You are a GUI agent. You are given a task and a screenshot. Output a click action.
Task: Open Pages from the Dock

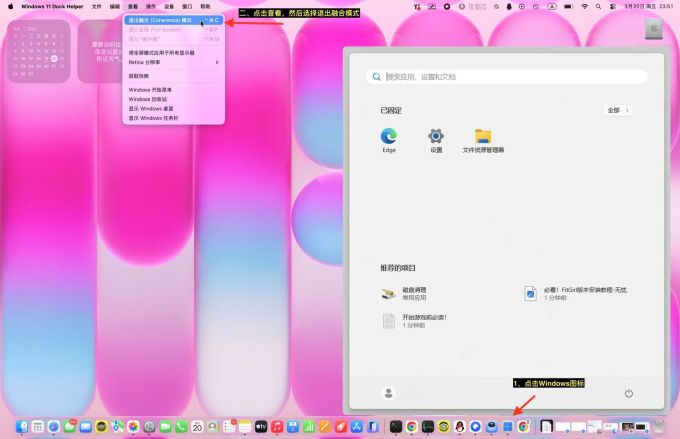point(324,427)
